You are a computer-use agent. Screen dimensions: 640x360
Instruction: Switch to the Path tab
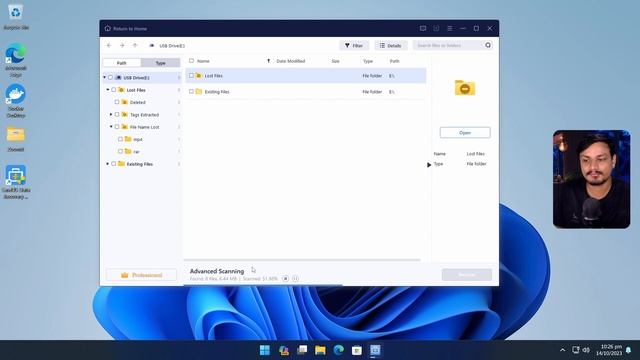coord(122,63)
